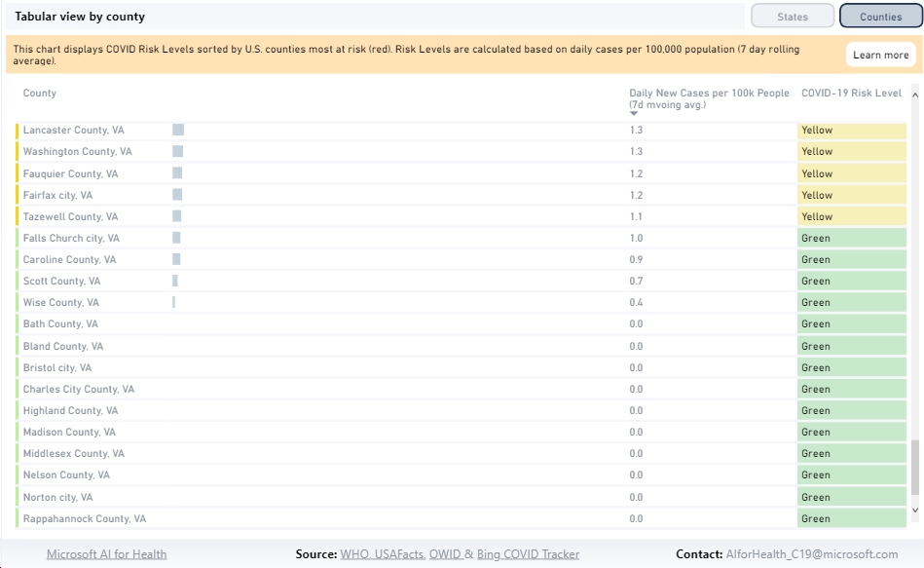
Task: Select the Counties view tab
Action: [x=880, y=16]
